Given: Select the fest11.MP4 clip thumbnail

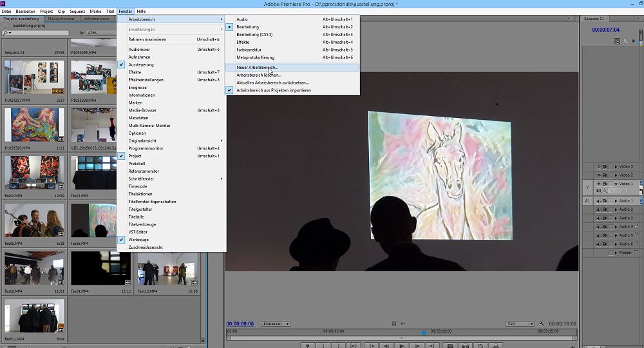Looking at the screenshot, I should coord(35,316).
